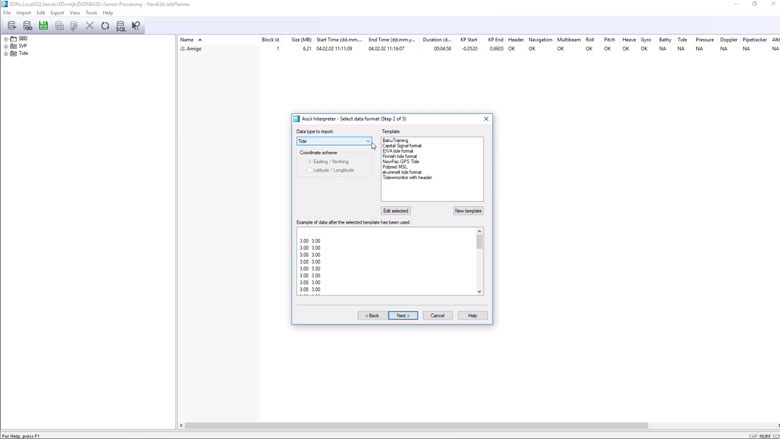Click the context help pointer icon
Screen dimensions: 780x439
[137, 26]
